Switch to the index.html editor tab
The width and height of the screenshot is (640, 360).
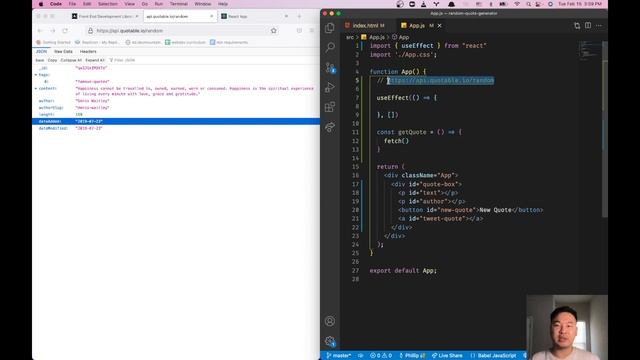coord(365,26)
